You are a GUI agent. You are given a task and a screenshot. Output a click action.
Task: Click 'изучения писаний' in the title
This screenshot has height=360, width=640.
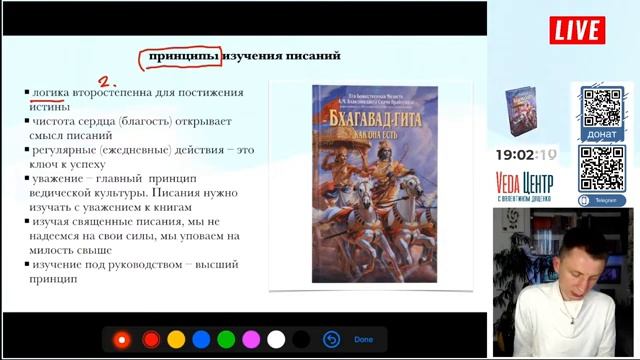point(282,56)
